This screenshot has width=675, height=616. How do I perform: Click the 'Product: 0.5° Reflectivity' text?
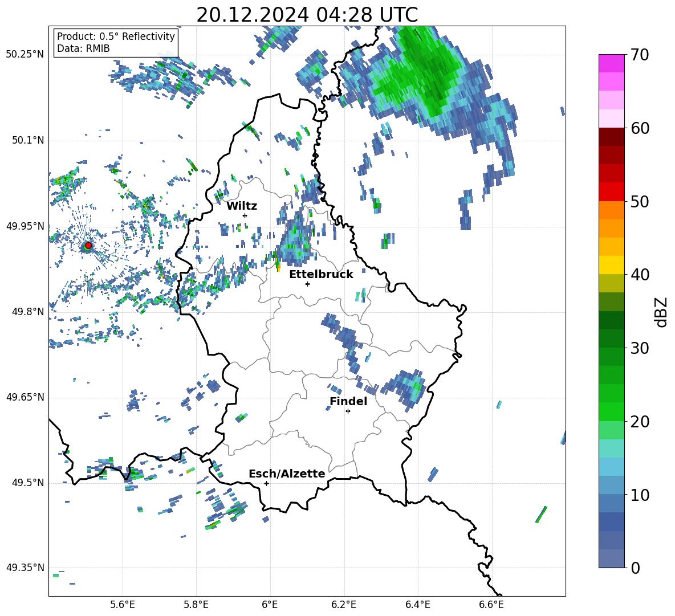[116, 36]
